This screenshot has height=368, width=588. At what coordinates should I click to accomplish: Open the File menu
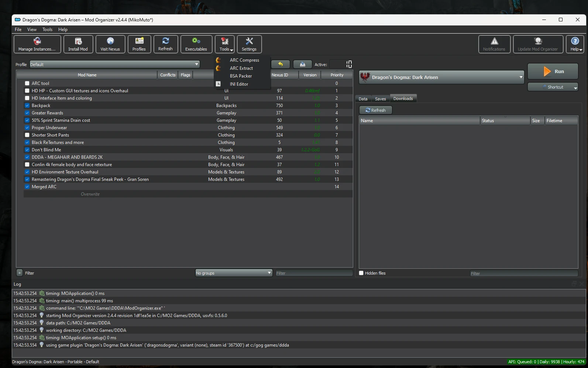click(x=18, y=30)
